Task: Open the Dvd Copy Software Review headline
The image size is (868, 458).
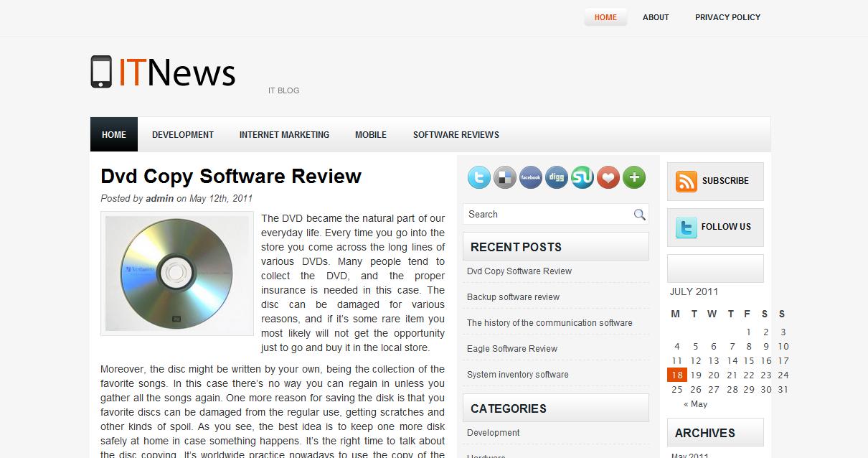Action: [231, 177]
